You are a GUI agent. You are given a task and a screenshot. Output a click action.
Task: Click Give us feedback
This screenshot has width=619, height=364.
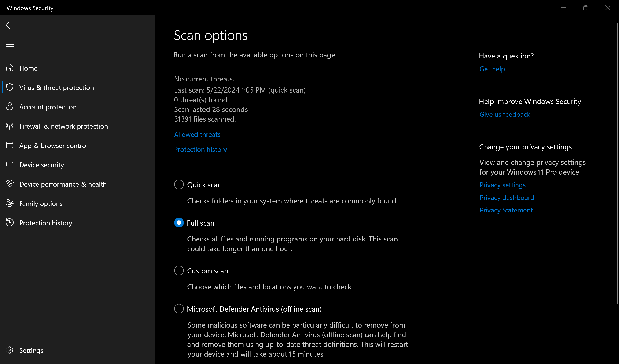point(505,114)
